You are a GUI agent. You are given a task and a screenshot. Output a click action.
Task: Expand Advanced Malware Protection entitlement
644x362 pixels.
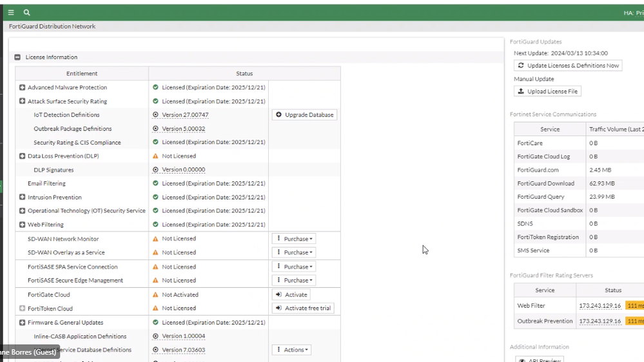pyautogui.click(x=22, y=87)
